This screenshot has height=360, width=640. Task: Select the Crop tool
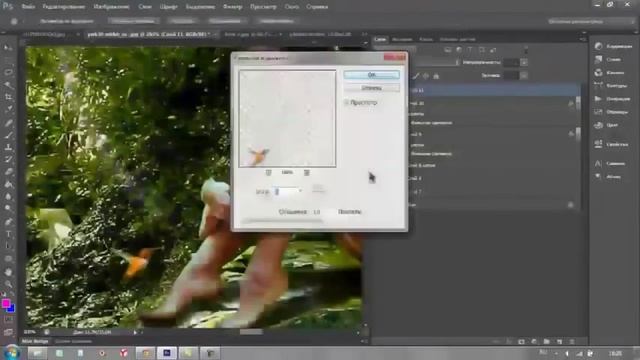click(x=8, y=97)
